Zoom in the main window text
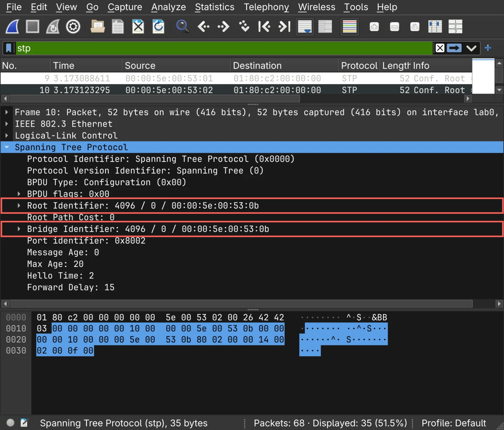504x430 pixels. point(374,27)
